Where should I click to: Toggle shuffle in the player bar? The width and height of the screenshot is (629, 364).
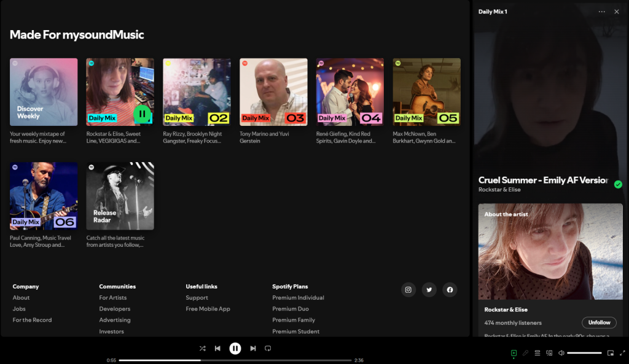pos(203,349)
